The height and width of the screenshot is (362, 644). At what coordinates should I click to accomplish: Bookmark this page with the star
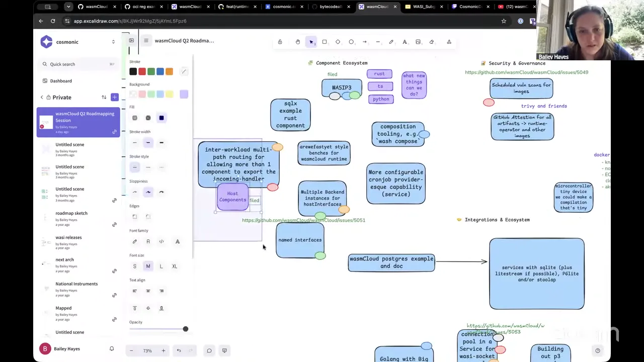(504, 21)
